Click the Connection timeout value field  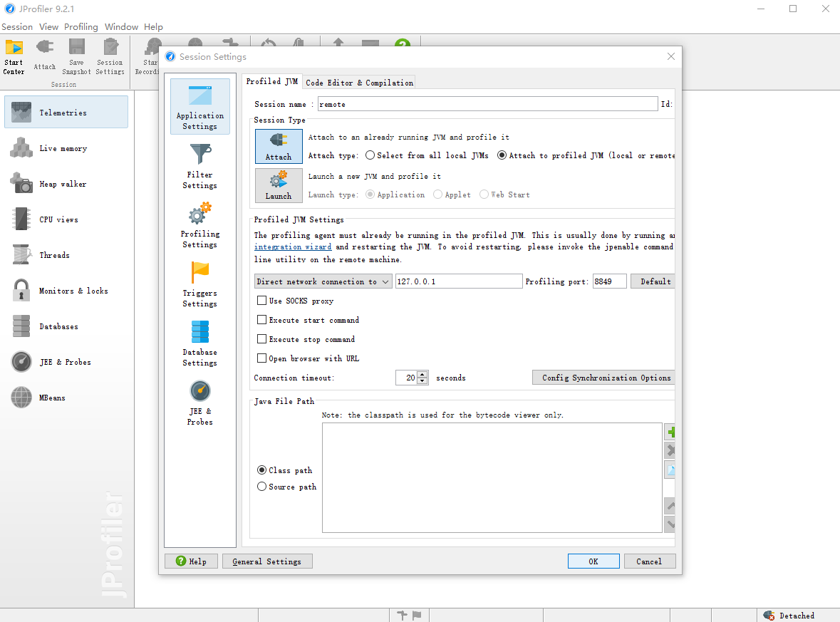coord(407,378)
